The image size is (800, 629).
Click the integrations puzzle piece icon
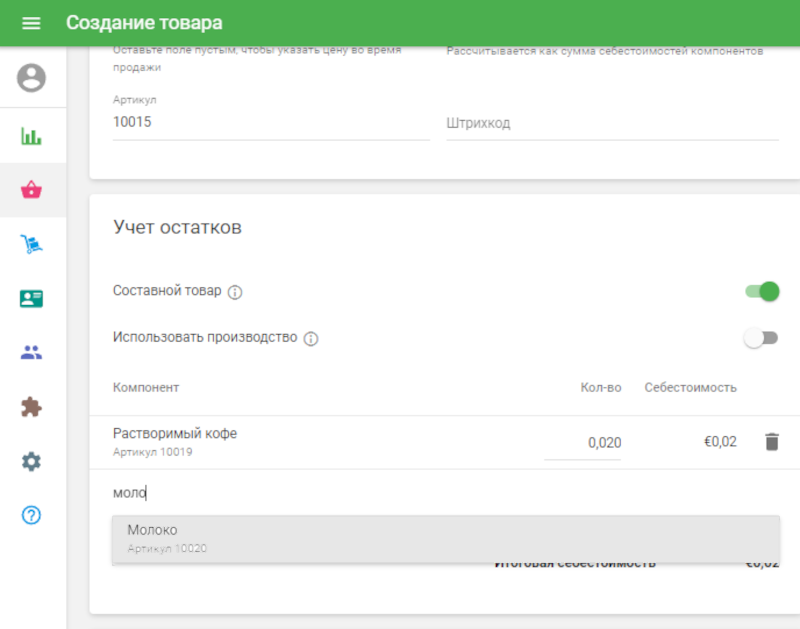click(30, 405)
